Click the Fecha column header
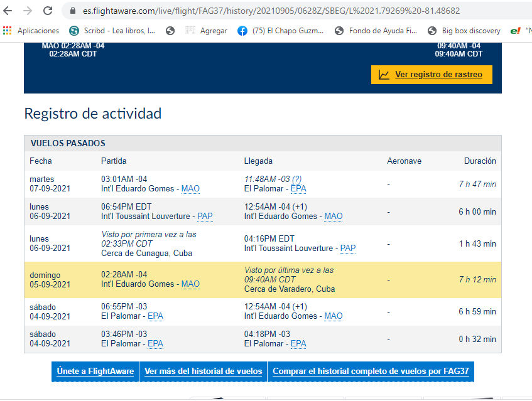Viewport: 532px width, 401px height. (41, 161)
